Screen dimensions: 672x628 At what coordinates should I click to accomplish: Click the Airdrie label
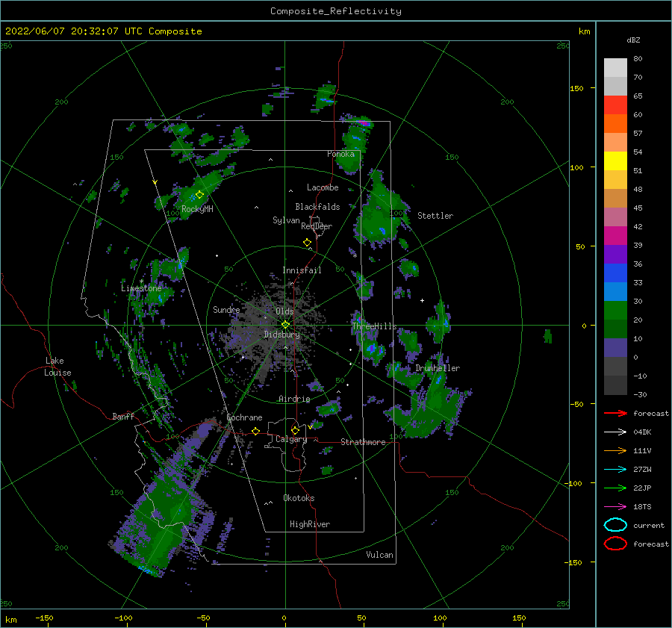(294, 399)
